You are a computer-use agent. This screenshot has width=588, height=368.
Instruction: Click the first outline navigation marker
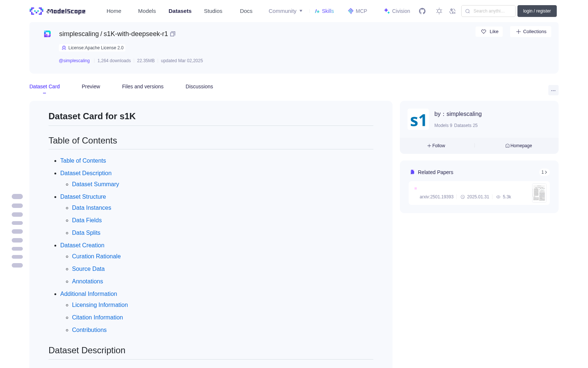click(x=17, y=197)
